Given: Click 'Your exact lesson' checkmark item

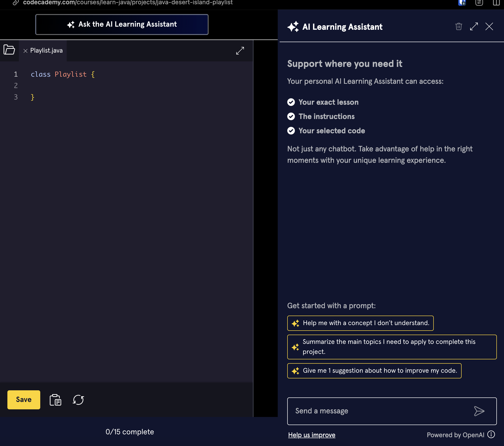Looking at the screenshot, I should [x=323, y=102].
